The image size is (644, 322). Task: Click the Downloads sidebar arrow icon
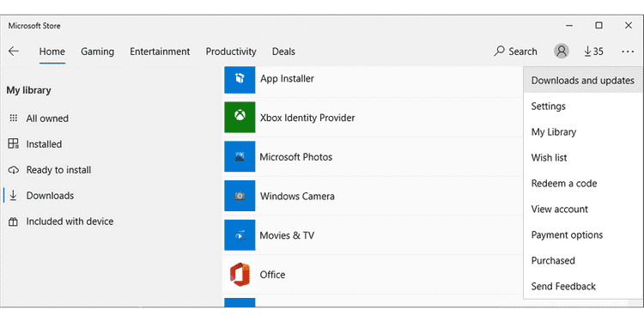pos(13,196)
